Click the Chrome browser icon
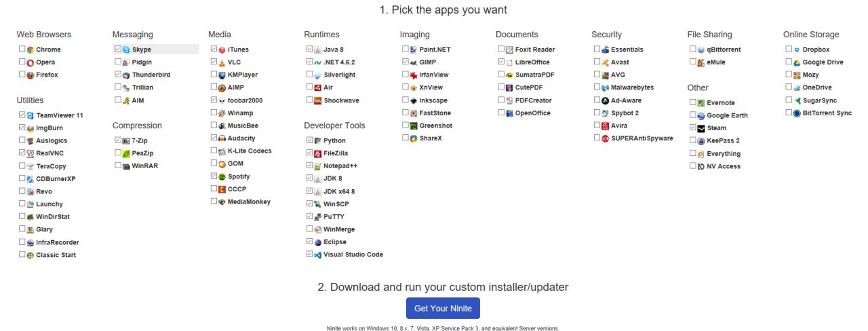The image size is (868, 331). [30, 50]
